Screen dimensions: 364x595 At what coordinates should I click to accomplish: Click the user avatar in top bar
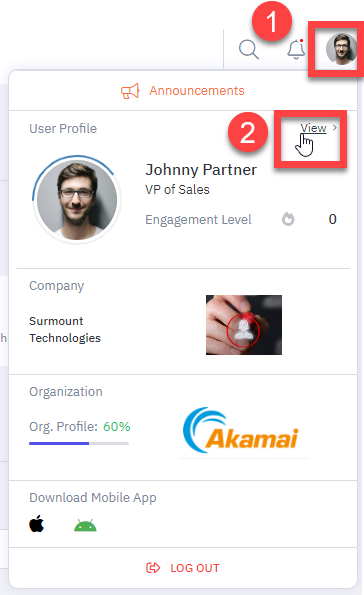342,49
